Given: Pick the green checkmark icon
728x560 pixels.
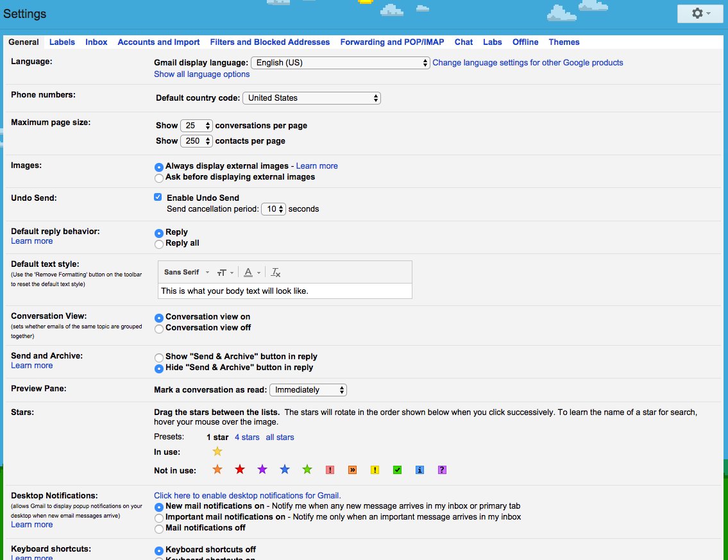Looking at the screenshot, I should coord(397,470).
